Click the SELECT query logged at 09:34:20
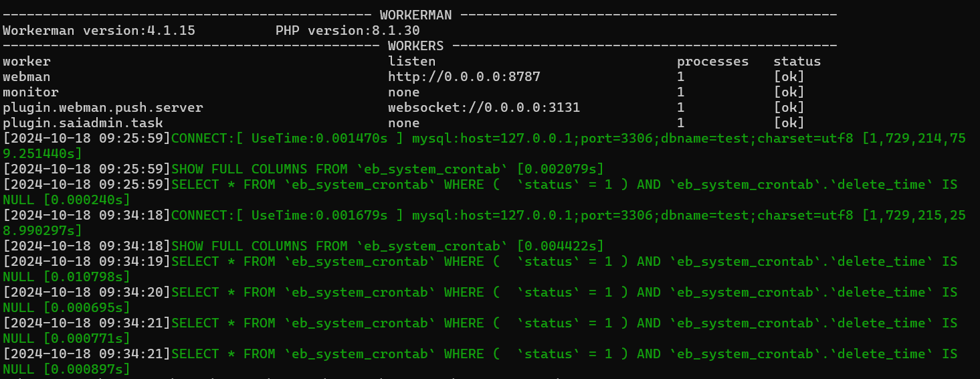The height and width of the screenshot is (379, 980). pyautogui.click(x=480, y=299)
